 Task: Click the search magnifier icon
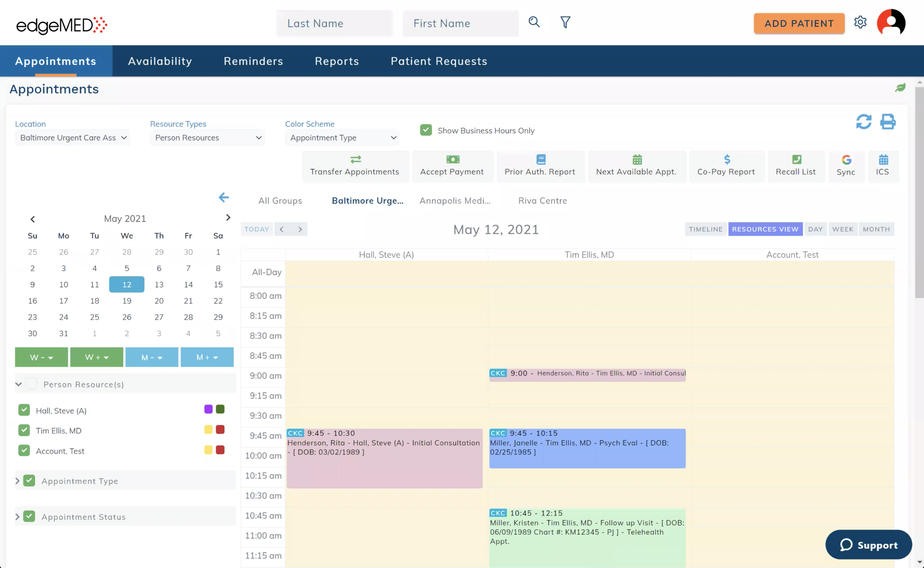click(x=534, y=22)
